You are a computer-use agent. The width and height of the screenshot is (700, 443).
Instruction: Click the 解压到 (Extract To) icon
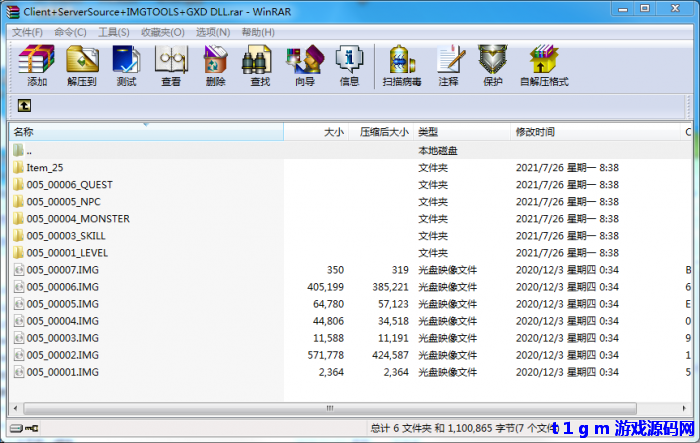(x=81, y=66)
